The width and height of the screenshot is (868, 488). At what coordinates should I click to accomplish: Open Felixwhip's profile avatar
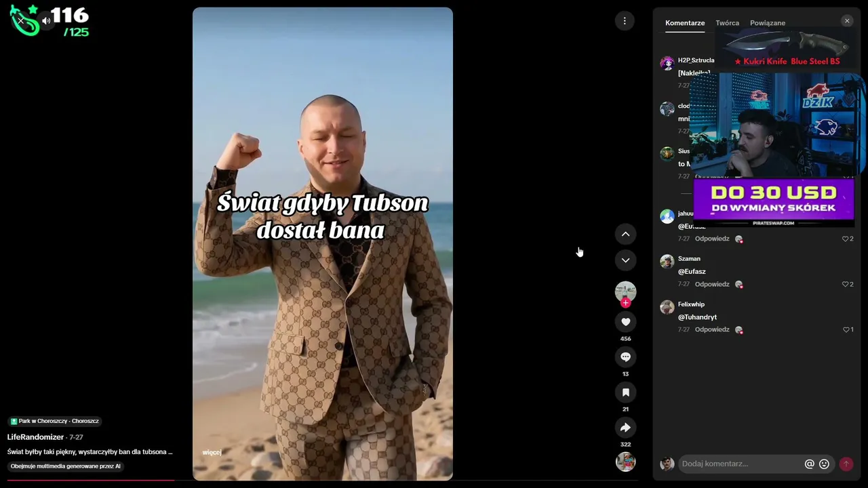tap(667, 307)
